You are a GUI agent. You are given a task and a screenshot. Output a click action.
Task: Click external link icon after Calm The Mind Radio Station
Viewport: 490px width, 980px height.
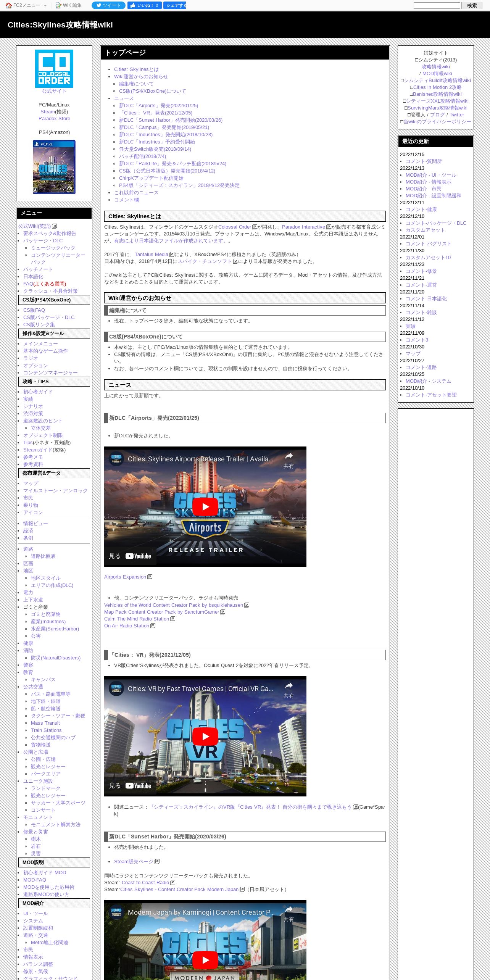173,619
